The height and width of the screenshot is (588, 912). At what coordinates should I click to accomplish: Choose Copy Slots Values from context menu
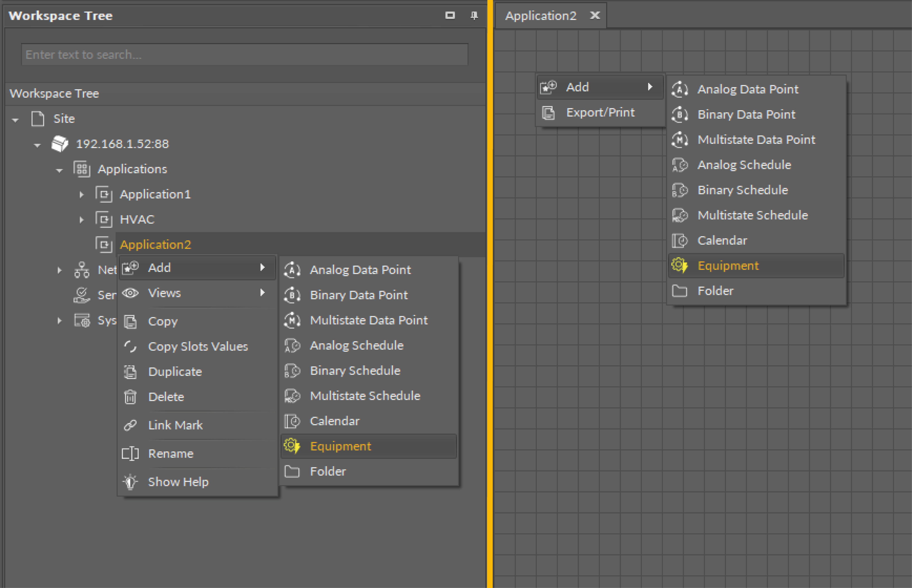(x=198, y=346)
